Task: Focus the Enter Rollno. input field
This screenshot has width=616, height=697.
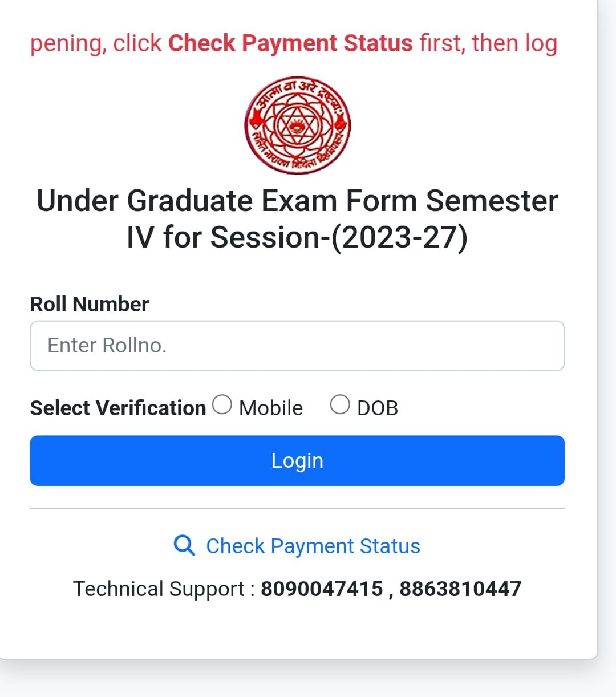Action: click(297, 346)
